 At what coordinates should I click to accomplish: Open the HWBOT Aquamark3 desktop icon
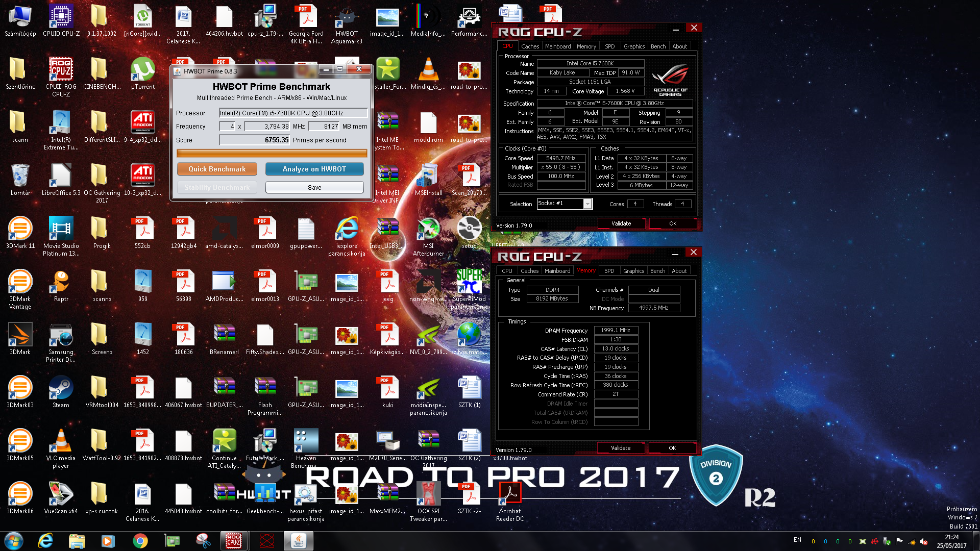347,24
